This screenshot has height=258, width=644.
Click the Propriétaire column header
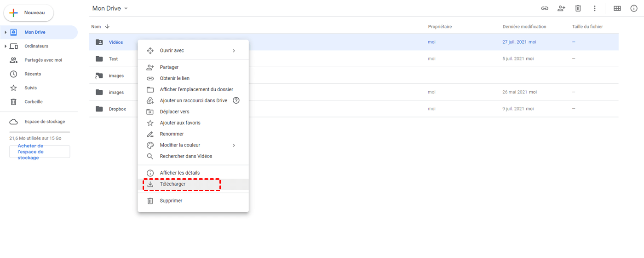440,27
